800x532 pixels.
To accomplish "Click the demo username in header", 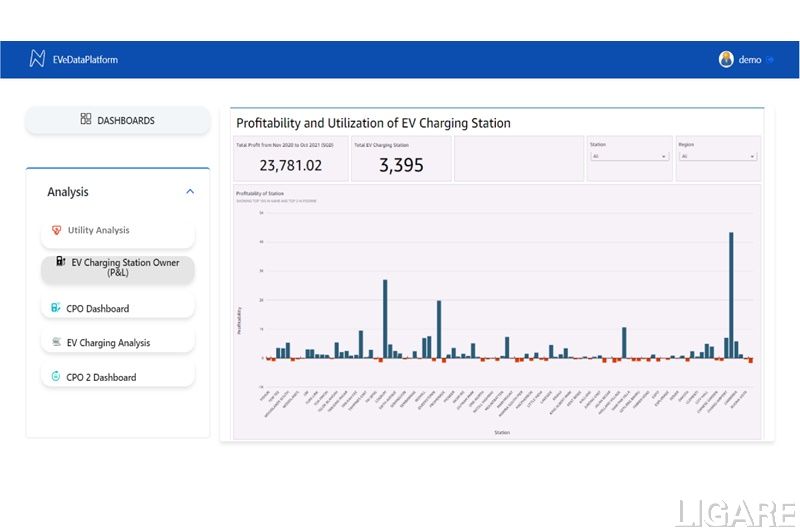I will [x=749, y=60].
